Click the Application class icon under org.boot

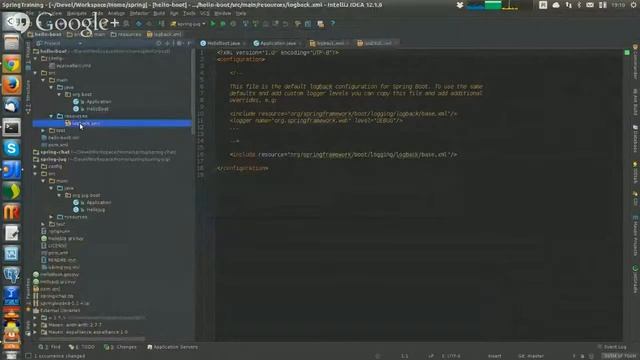[76, 102]
